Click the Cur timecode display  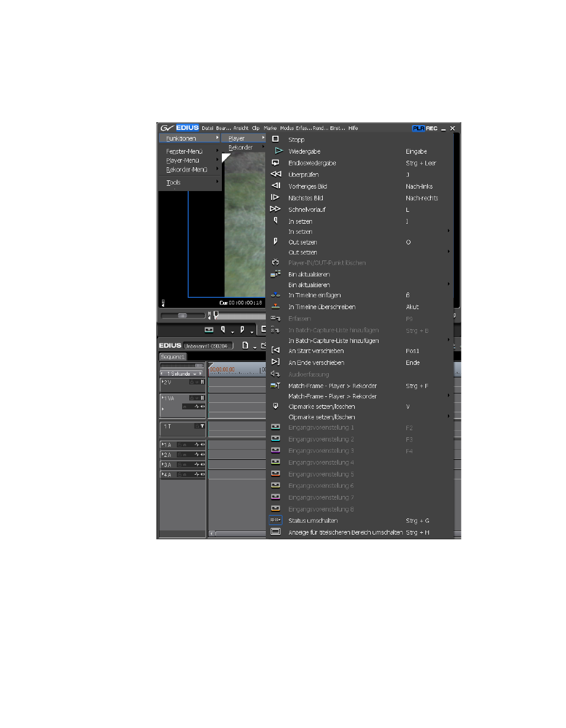coord(241,303)
